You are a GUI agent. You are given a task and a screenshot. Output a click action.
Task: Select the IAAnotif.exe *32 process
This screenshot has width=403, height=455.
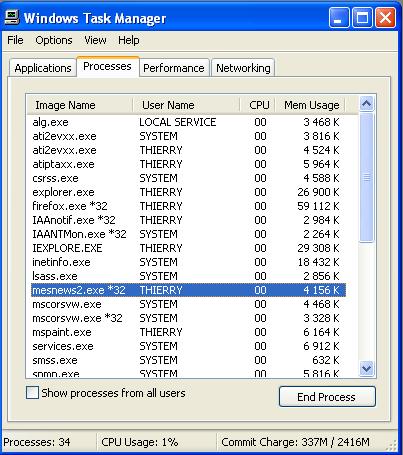pos(188,220)
